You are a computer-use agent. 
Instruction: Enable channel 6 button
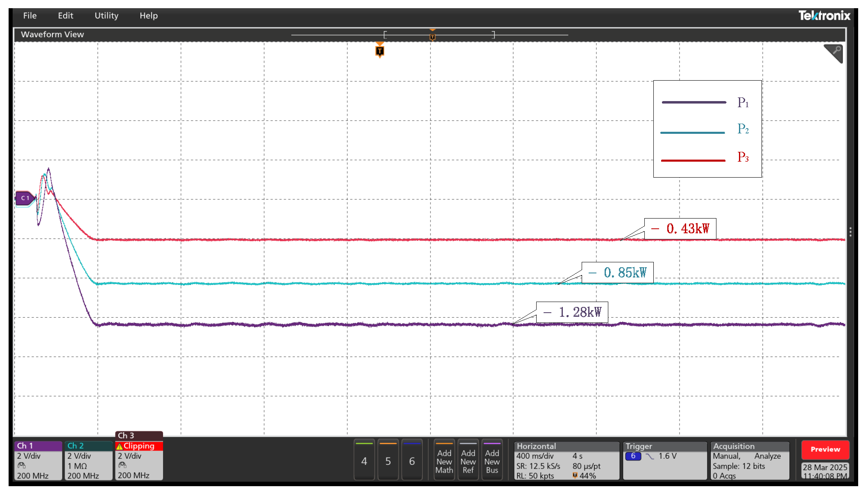pos(412,461)
